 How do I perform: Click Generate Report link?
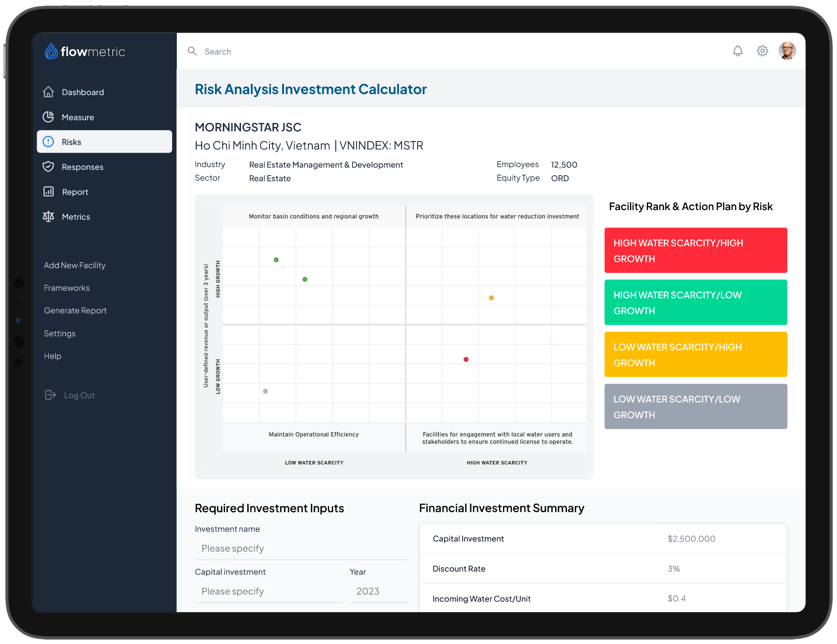coord(75,310)
